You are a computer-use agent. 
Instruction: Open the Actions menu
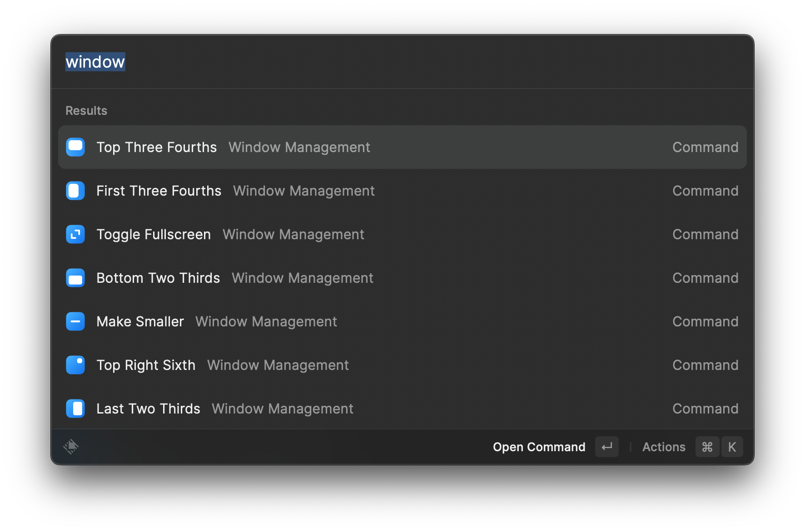point(664,447)
